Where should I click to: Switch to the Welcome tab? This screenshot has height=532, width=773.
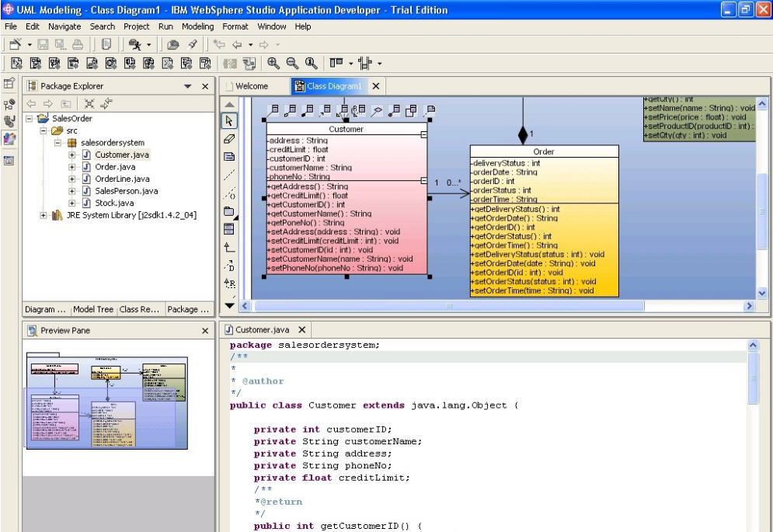(250, 86)
